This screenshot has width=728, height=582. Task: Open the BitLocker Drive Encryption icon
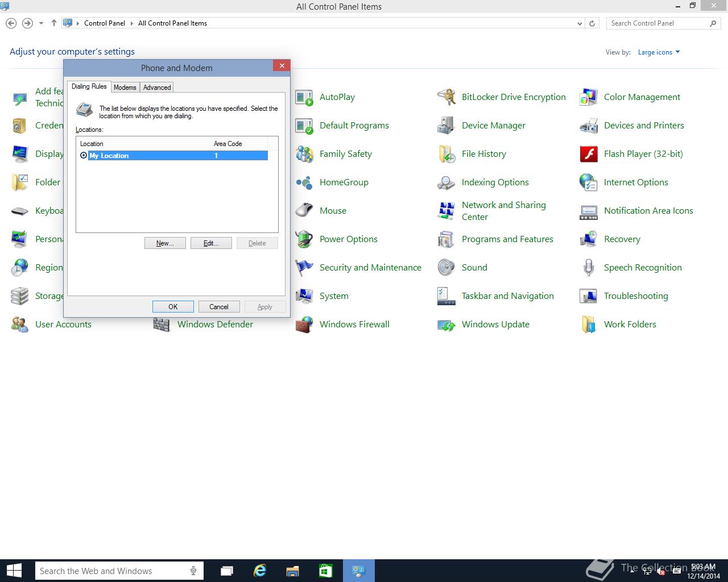[x=446, y=98]
